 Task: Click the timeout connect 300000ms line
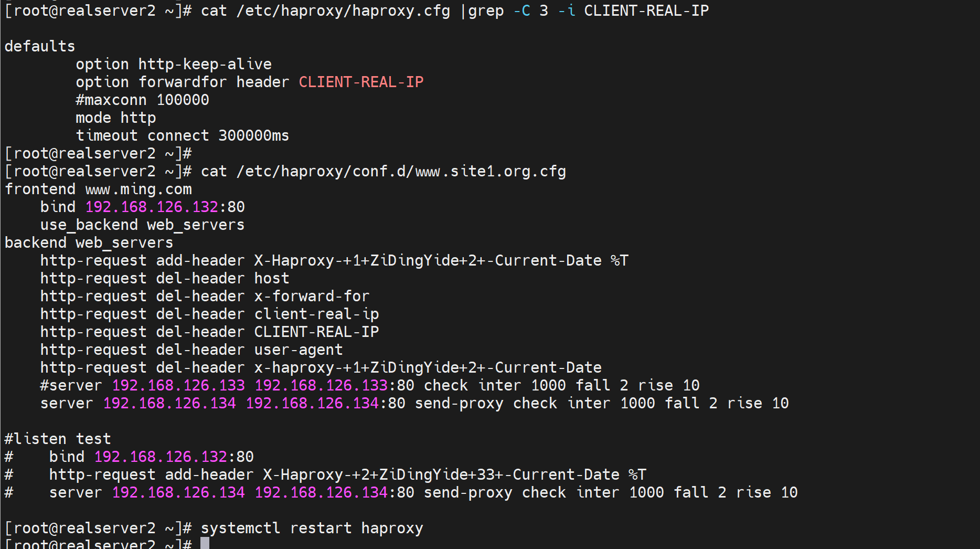[182, 135]
